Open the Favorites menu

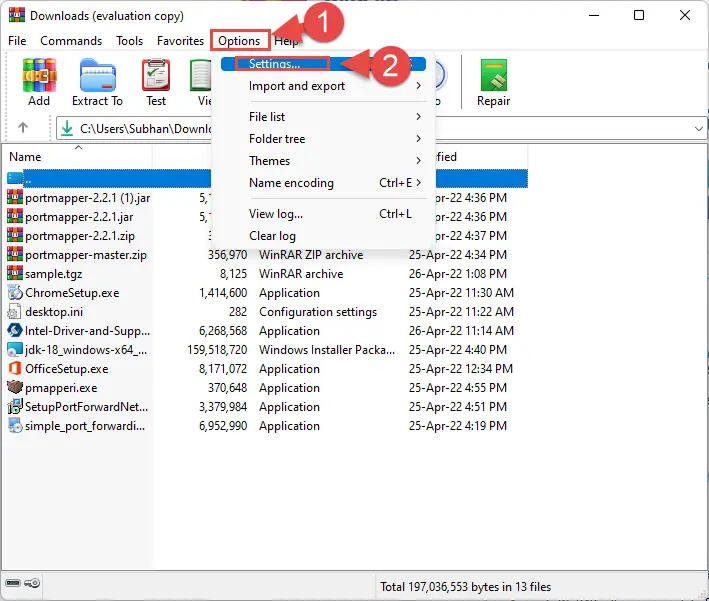[x=180, y=41]
